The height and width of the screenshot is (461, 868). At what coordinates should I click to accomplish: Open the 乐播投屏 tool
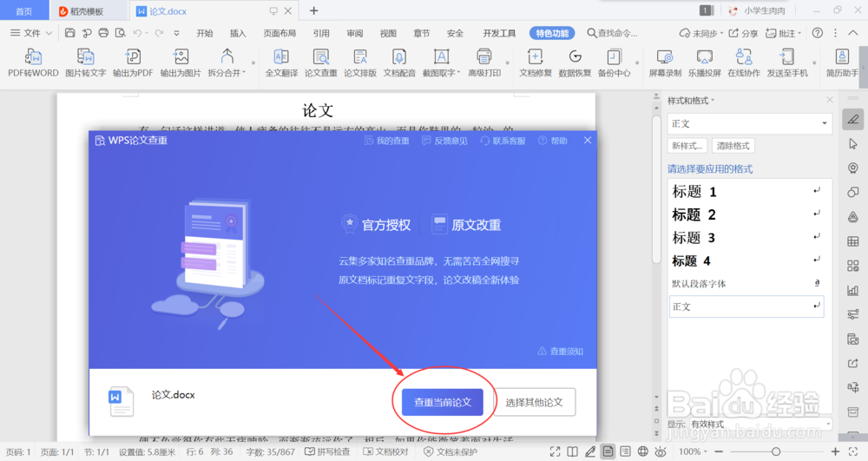pos(704,63)
